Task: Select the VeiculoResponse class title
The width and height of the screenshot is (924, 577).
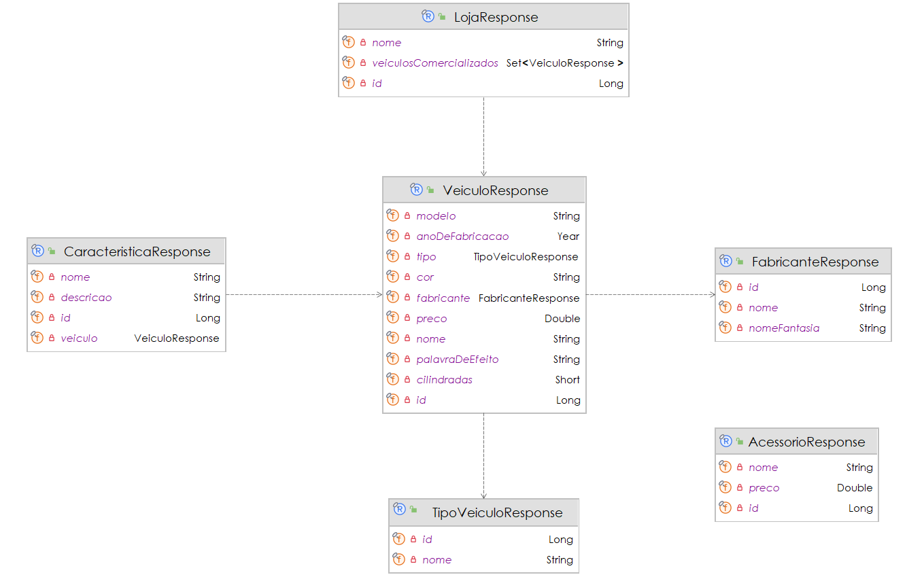Action: [496, 191]
